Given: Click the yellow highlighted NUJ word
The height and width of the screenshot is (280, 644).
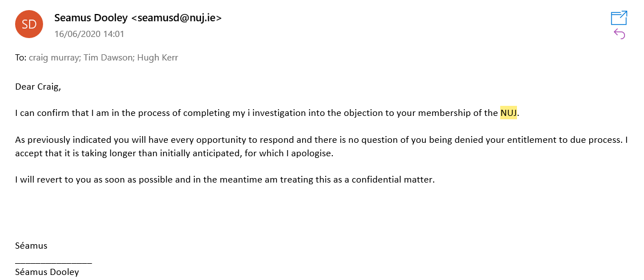Looking at the screenshot, I should pyautogui.click(x=509, y=113).
